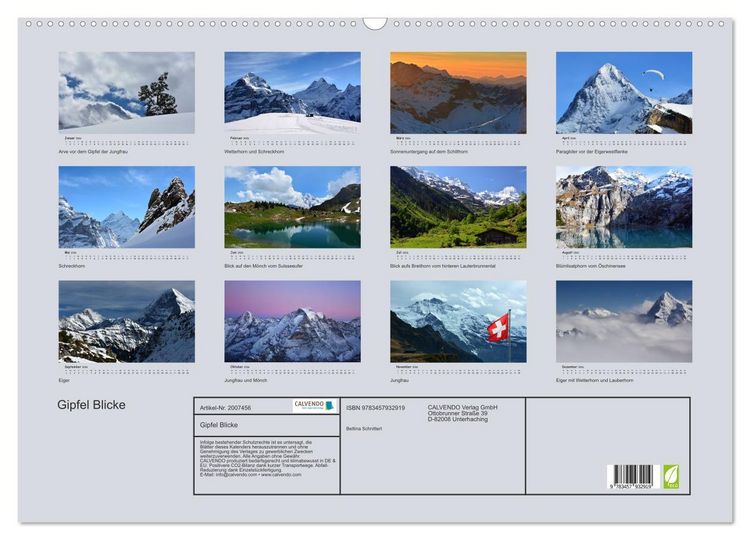The height and width of the screenshot is (540, 750).
Task: Open the Eiger above clouds photo
Action: (x=624, y=321)
